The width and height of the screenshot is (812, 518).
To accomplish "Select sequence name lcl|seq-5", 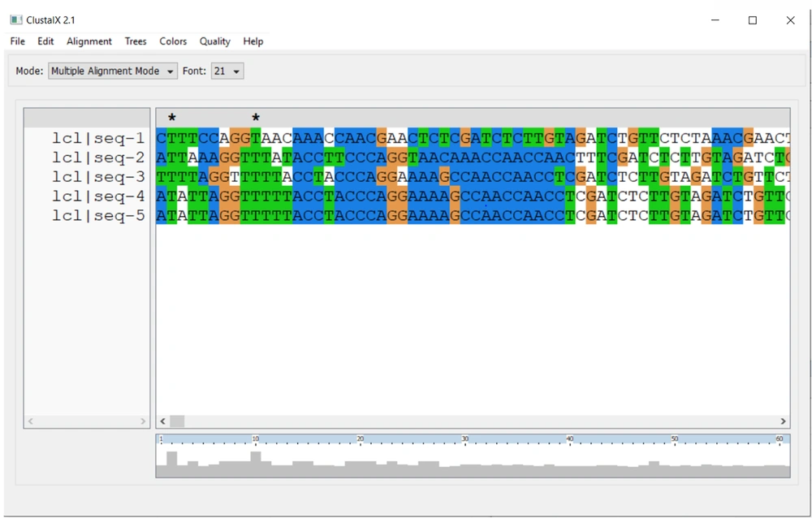I will pos(98,216).
